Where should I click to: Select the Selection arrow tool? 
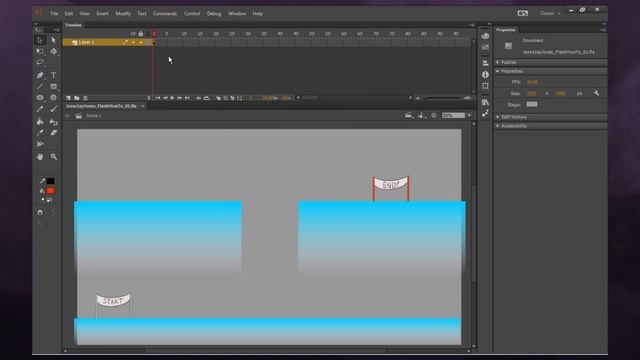click(x=40, y=40)
